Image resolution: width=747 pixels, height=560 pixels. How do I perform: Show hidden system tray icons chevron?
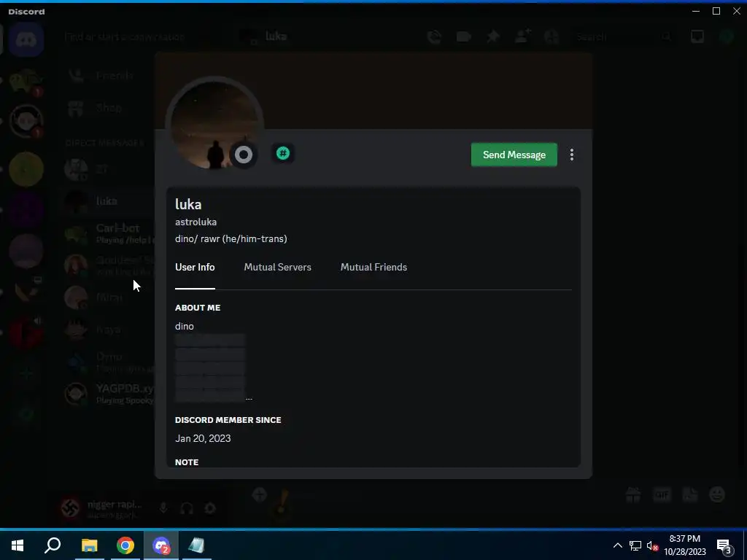(x=617, y=545)
